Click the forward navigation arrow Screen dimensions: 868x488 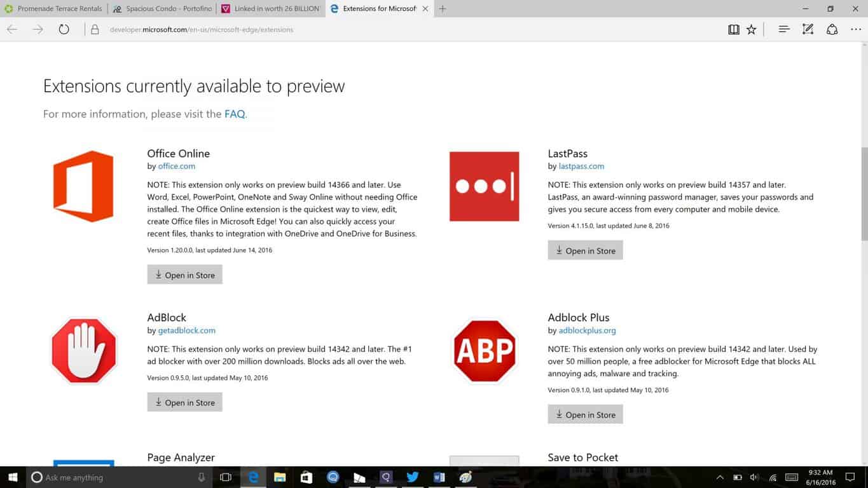tap(38, 29)
